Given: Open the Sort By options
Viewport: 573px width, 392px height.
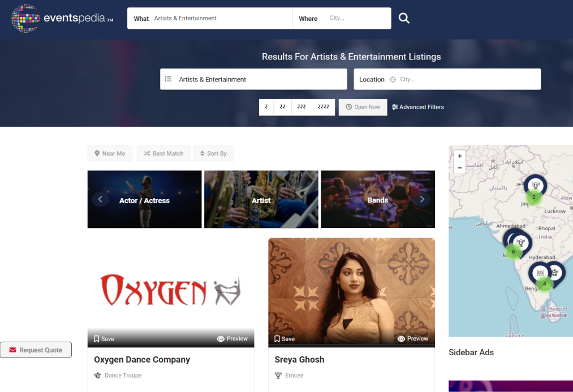Looking at the screenshot, I should 213,153.
